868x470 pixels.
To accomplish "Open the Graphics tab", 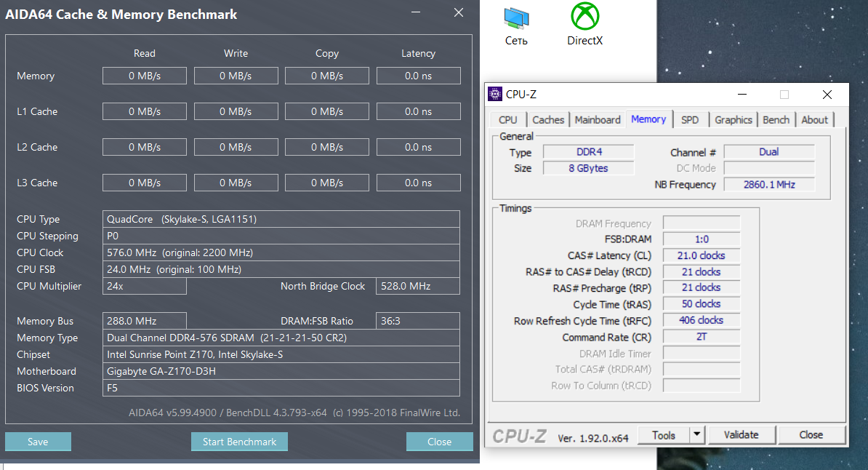I will (733, 120).
